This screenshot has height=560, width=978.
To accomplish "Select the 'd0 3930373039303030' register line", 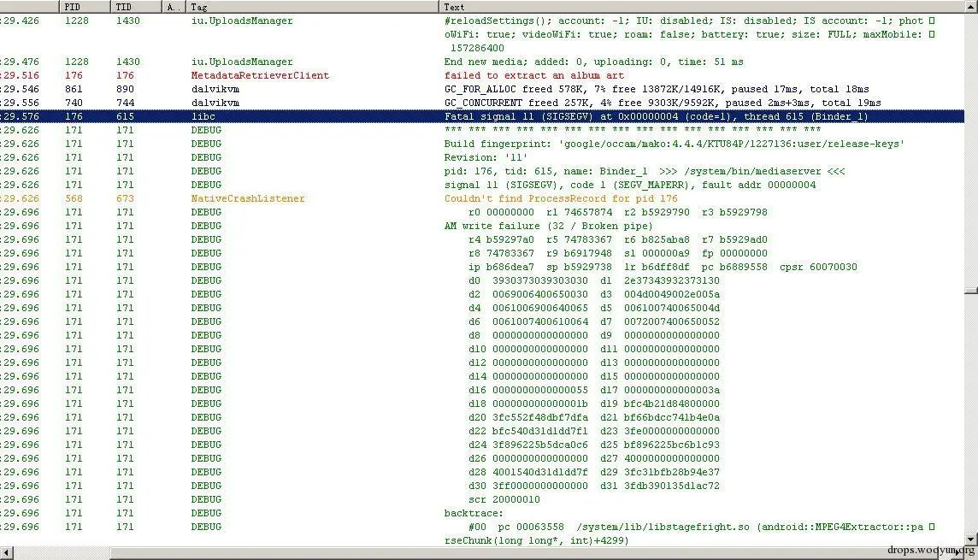I will [594, 281].
